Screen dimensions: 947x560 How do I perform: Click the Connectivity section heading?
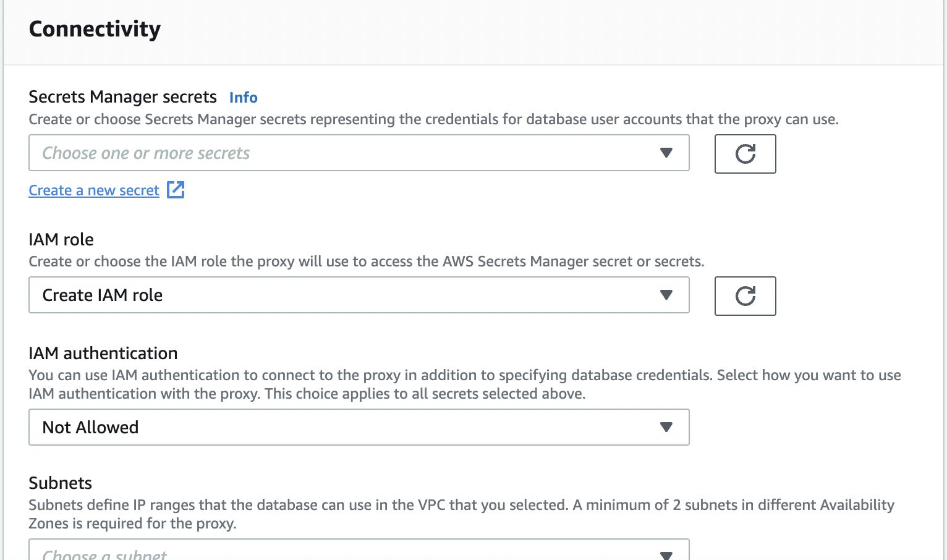coord(95,29)
